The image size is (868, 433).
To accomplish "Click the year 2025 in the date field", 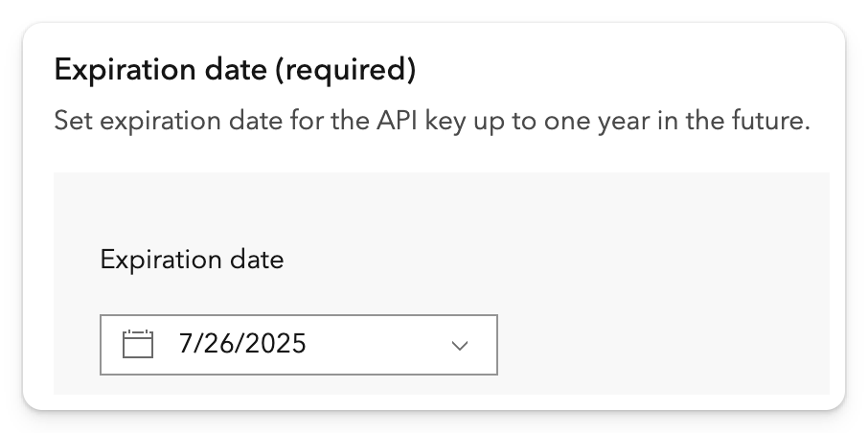I will click(x=281, y=344).
